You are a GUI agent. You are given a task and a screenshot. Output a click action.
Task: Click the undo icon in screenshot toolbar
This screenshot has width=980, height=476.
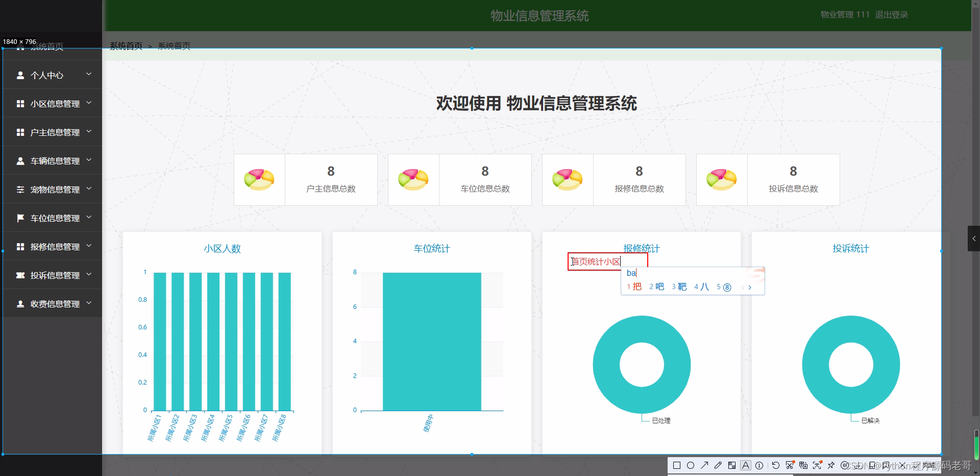[776, 465]
